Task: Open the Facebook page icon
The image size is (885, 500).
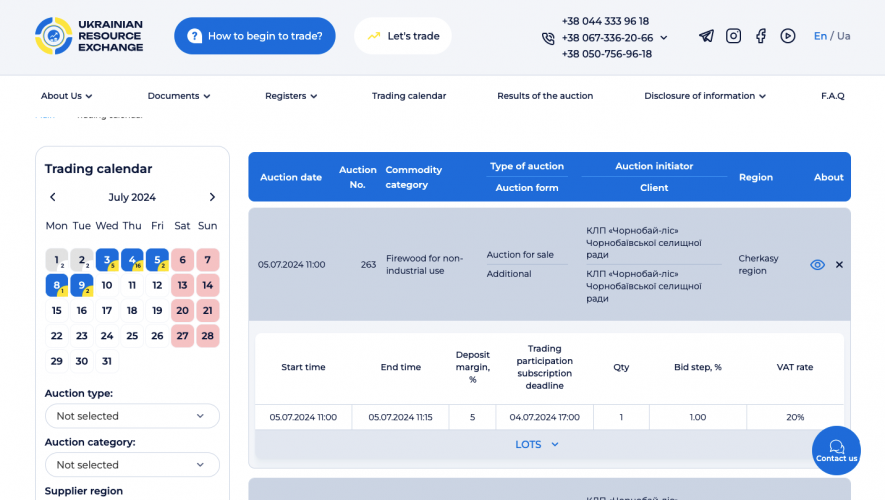Action: point(761,36)
